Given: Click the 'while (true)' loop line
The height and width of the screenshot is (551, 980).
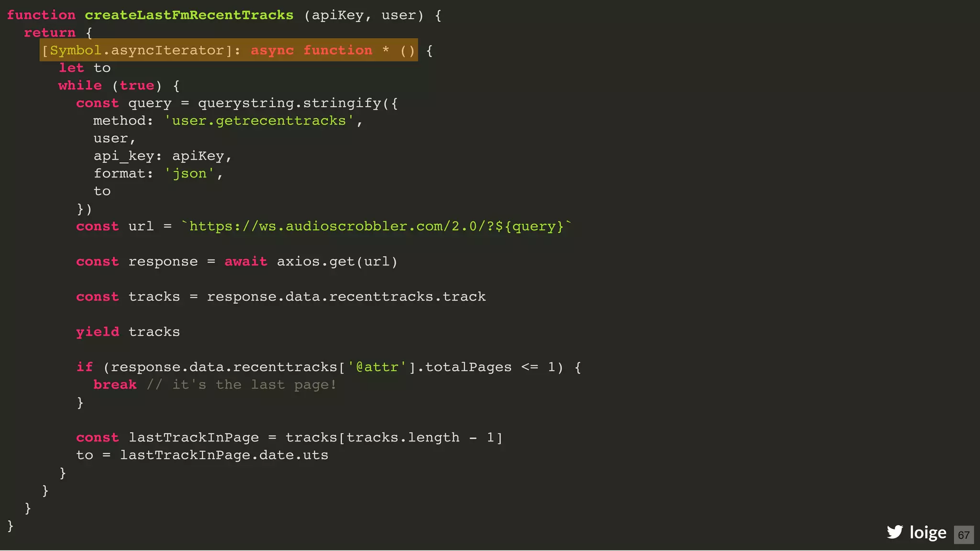Looking at the screenshot, I should coord(119,86).
